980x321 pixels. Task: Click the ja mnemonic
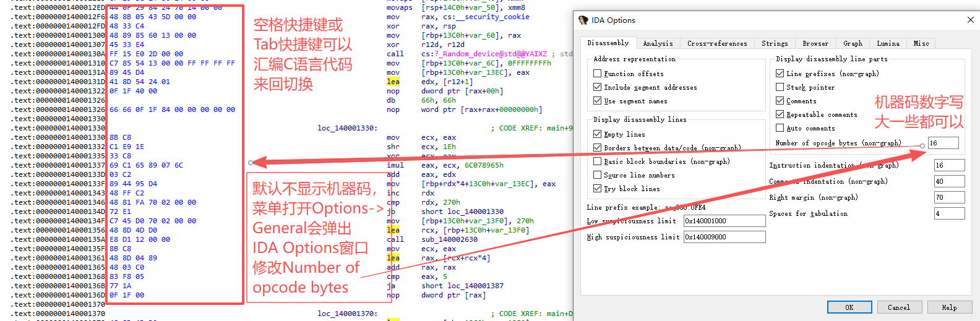(x=391, y=286)
